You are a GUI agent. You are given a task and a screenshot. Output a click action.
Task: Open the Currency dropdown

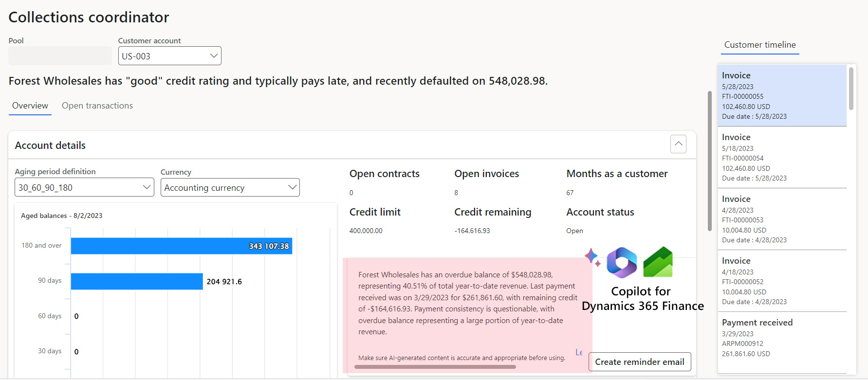pos(230,187)
